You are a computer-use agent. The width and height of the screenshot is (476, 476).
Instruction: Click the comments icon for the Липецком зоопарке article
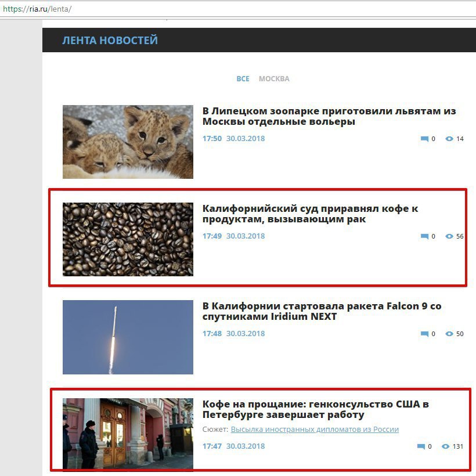click(424, 139)
